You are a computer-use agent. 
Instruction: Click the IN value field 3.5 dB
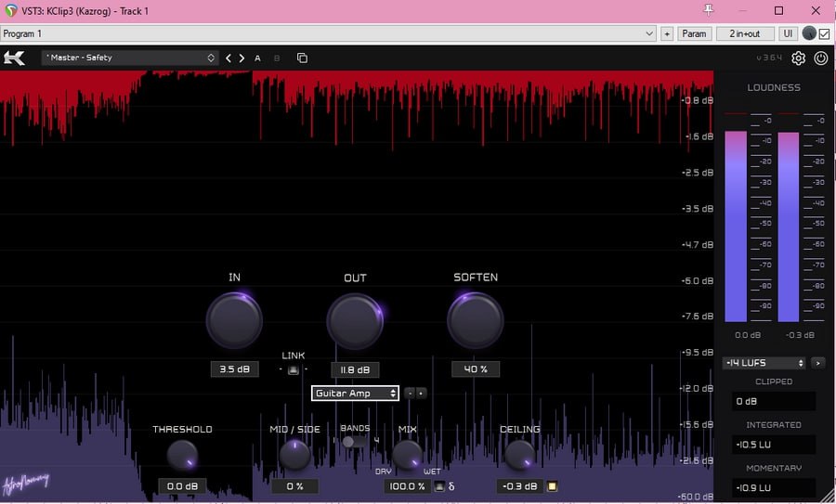pyautogui.click(x=235, y=369)
